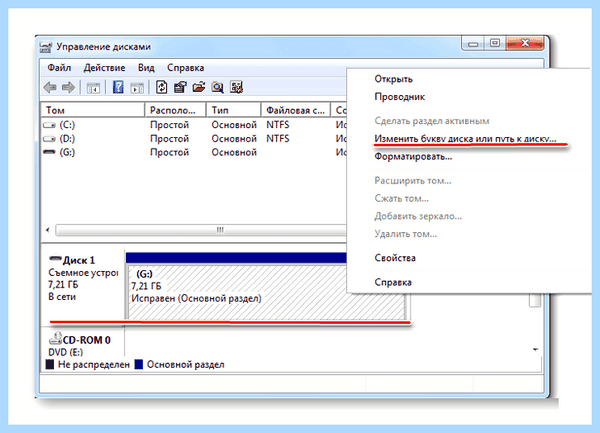Click the horizontal scrollbar left arrow
Screen dimensions: 600x433
pyautogui.click(x=48, y=230)
